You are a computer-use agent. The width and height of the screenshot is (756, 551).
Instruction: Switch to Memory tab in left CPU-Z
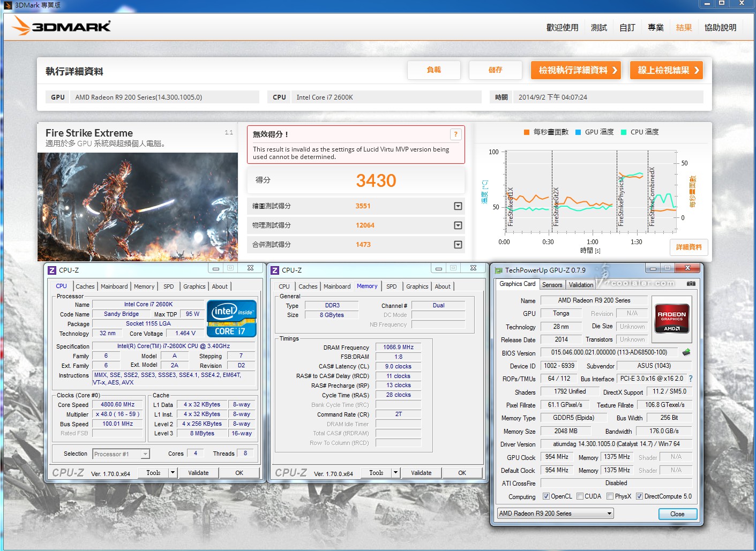pyautogui.click(x=144, y=286)
